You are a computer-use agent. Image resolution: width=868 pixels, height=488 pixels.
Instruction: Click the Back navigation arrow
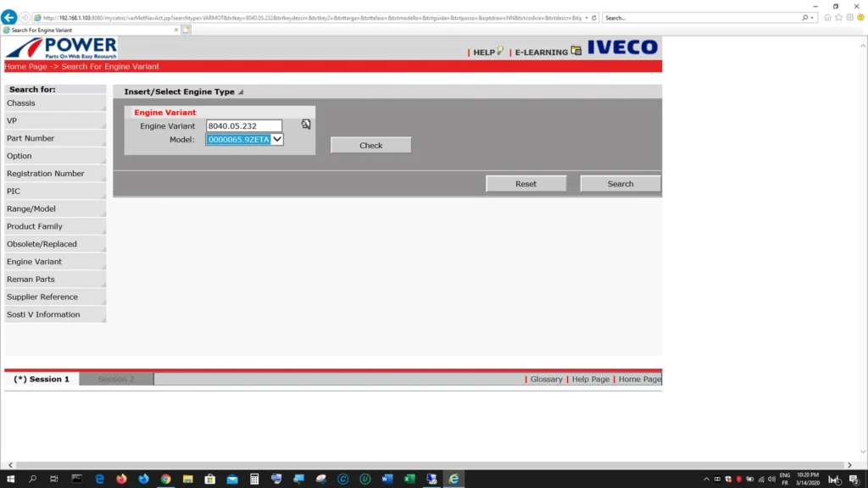9,16
